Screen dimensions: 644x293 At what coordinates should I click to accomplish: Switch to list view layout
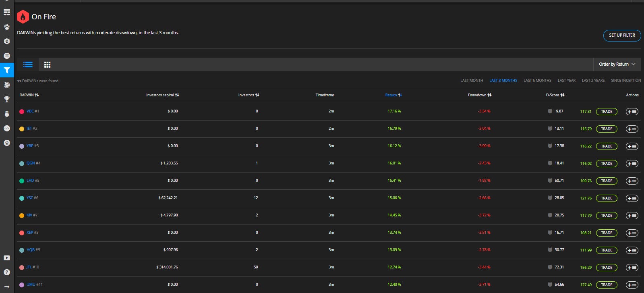tap(28, 64)
